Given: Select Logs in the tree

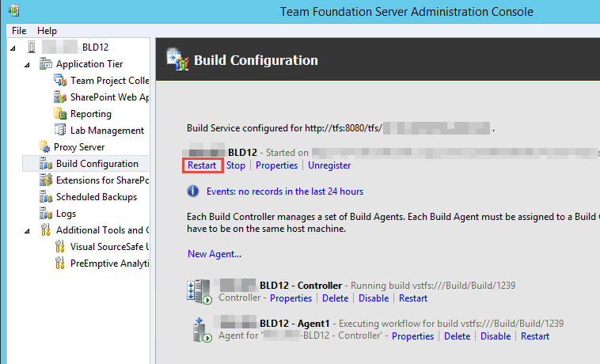Looking at the screenshot, I should click(66, 214).
